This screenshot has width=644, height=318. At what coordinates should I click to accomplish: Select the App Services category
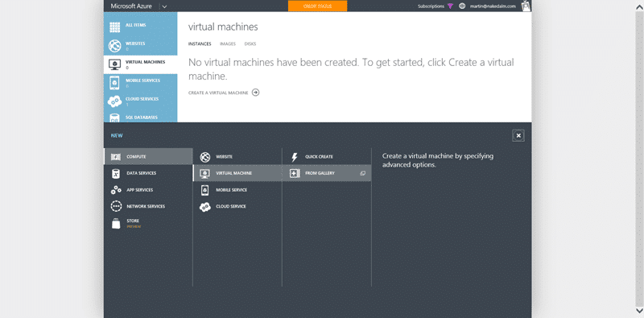tap(148, 190)
